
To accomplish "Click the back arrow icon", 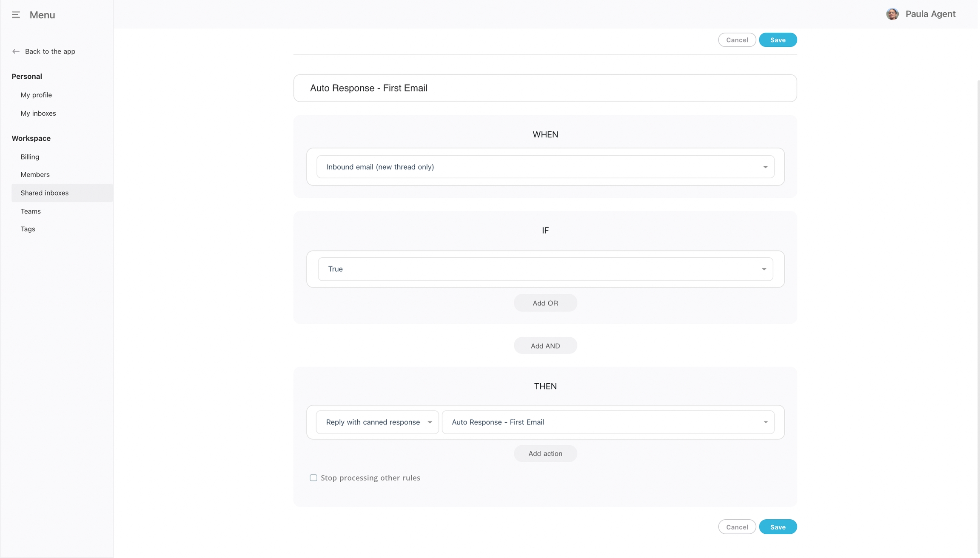I will point(16,51).
